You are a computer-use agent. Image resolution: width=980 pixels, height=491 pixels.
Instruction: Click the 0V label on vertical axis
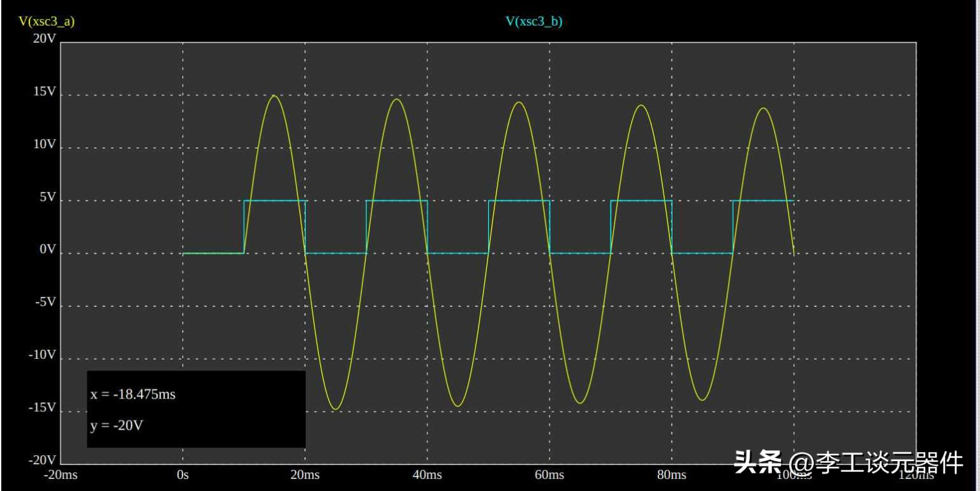[x=48, y=250]
